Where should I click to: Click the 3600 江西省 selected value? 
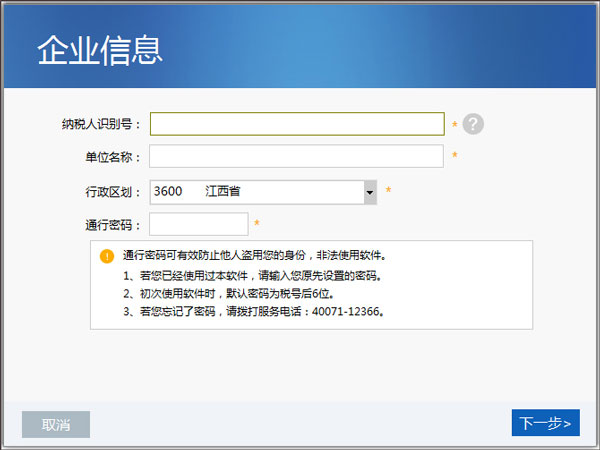coord(197,191)
